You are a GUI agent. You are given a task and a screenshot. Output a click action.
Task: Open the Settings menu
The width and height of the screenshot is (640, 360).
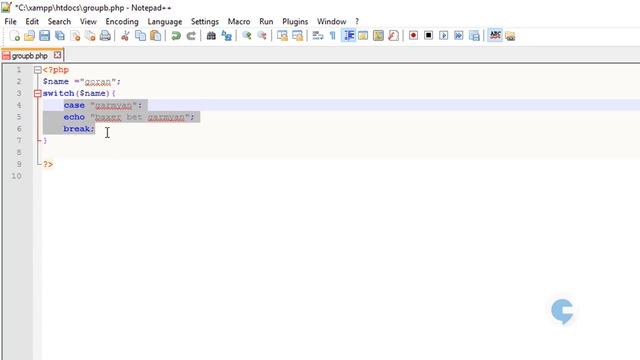(205, 22)
